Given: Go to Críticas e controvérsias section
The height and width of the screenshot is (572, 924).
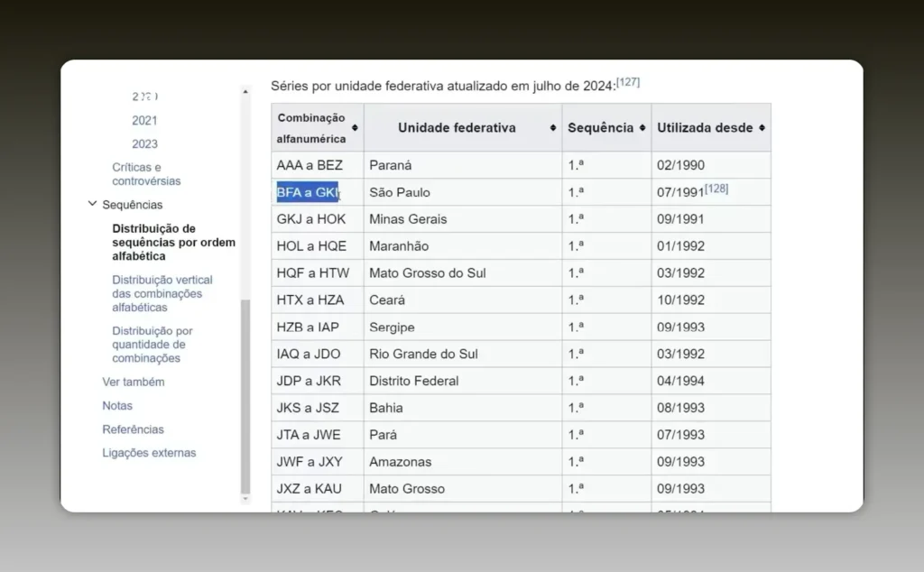Looking at the screenshot, I should pyautogui.click(x=146, y=174).
